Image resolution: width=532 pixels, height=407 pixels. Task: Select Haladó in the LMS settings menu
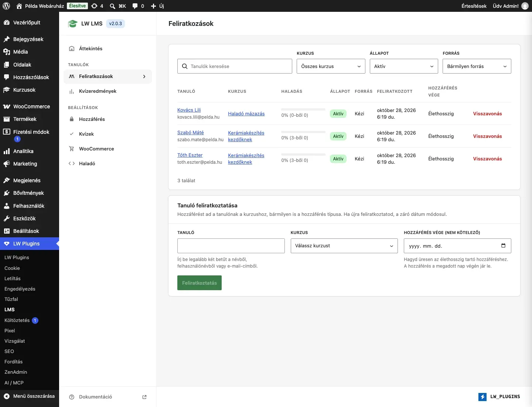click(108, 164)
